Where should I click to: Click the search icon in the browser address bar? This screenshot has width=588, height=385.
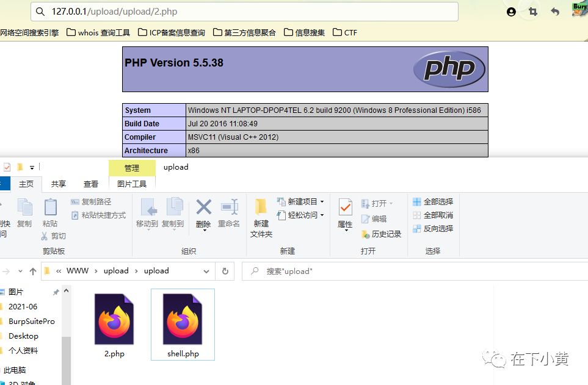pyautogui.click(x=40, y=12)
